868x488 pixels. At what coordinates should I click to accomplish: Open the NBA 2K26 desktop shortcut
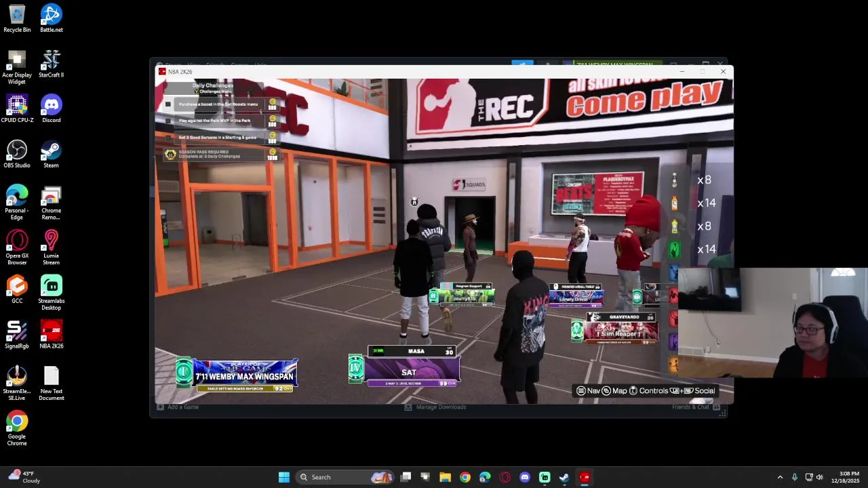[x=52, y=335]
